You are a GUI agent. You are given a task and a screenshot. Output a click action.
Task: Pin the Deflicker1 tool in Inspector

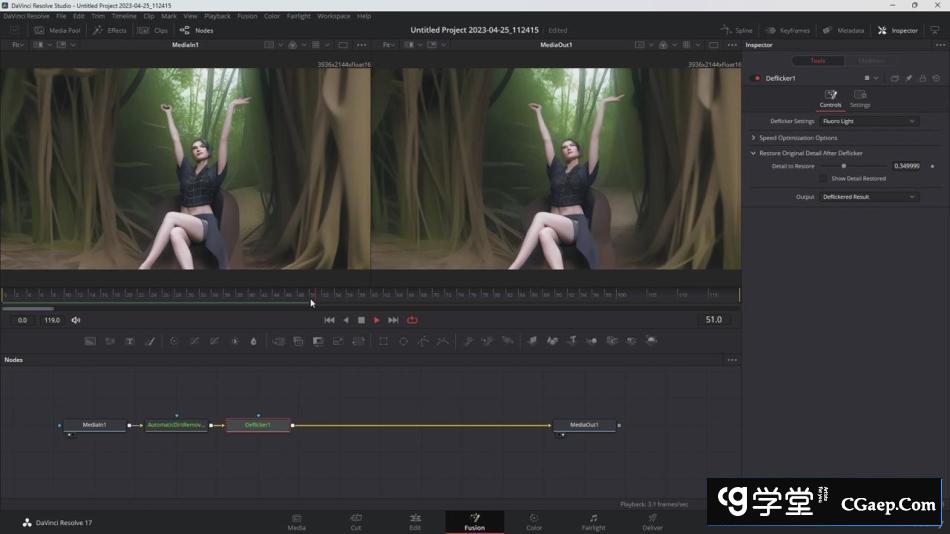click(909, 78)
